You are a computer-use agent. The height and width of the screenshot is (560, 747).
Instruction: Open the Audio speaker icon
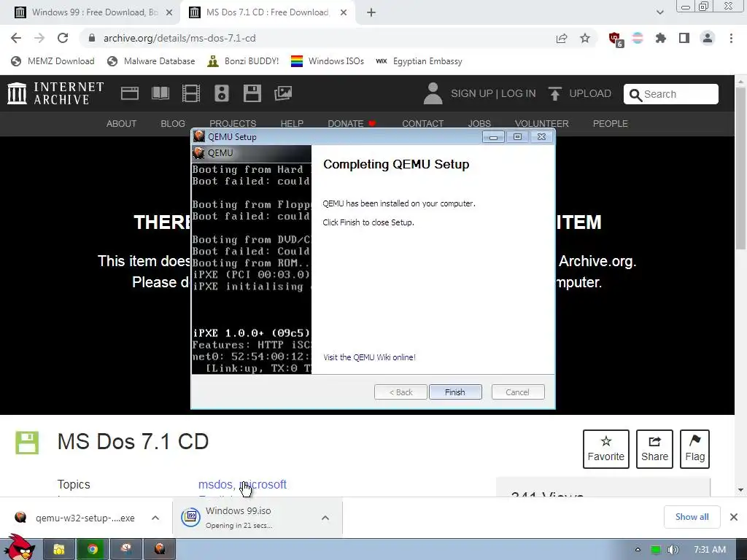coord(222,93)
